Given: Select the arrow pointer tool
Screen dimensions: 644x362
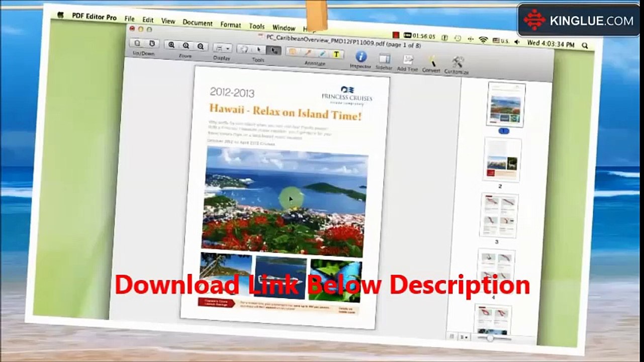Looking at the screenshot, I should [x=259, y=50].
